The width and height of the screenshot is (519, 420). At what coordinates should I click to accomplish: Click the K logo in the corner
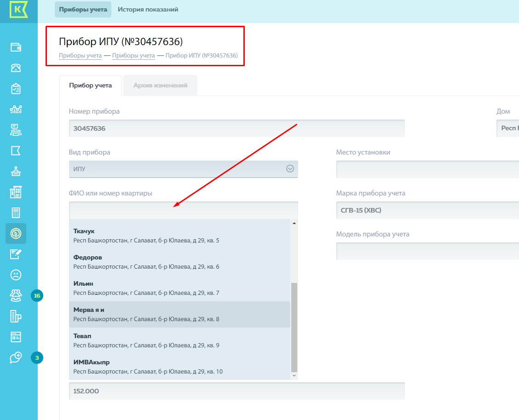pyautogui.click(x=18, y=10)
